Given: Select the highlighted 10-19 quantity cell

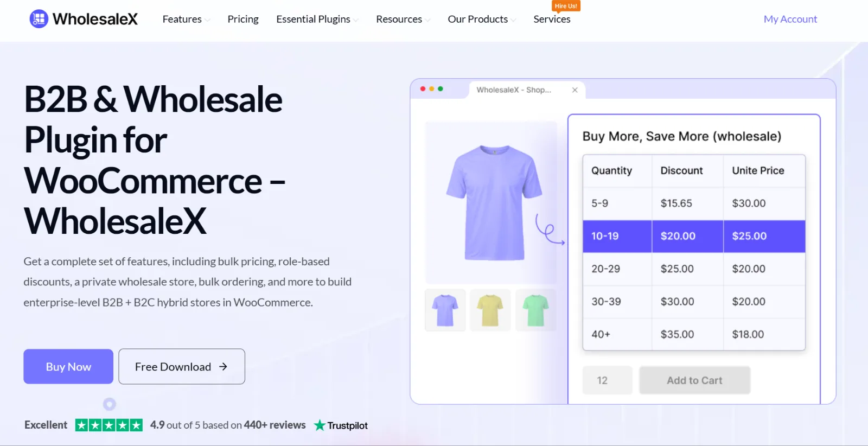Looking at the screenshot, I should pos(617,236).
